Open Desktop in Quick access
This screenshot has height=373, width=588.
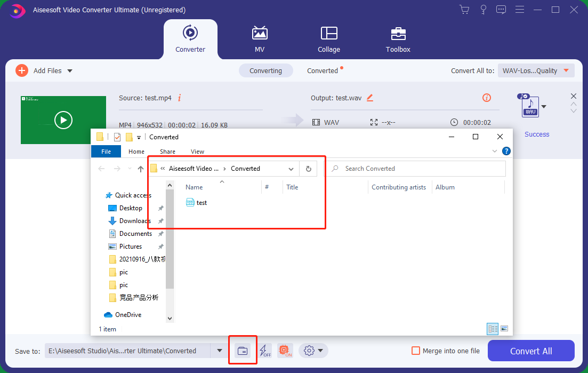[131, 208]
